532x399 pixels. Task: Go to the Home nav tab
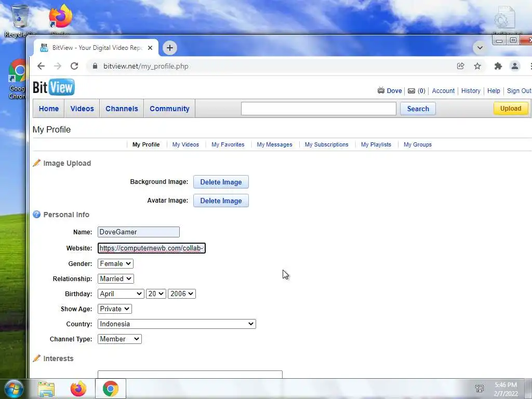point(48,109)
